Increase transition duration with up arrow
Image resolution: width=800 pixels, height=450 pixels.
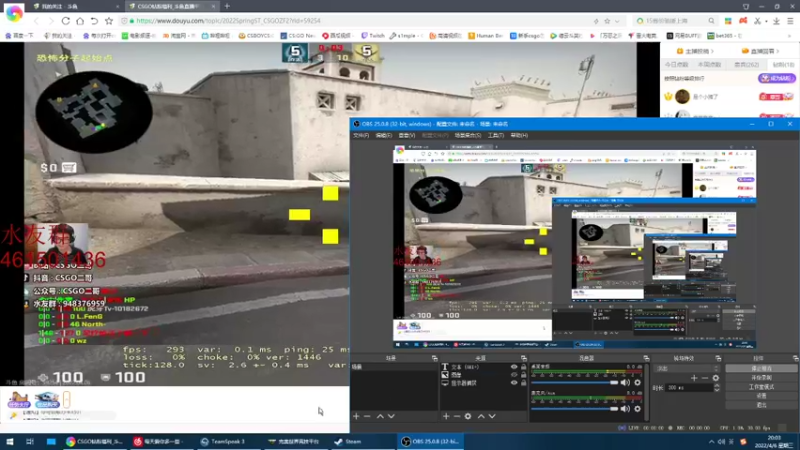coord(717,386)
